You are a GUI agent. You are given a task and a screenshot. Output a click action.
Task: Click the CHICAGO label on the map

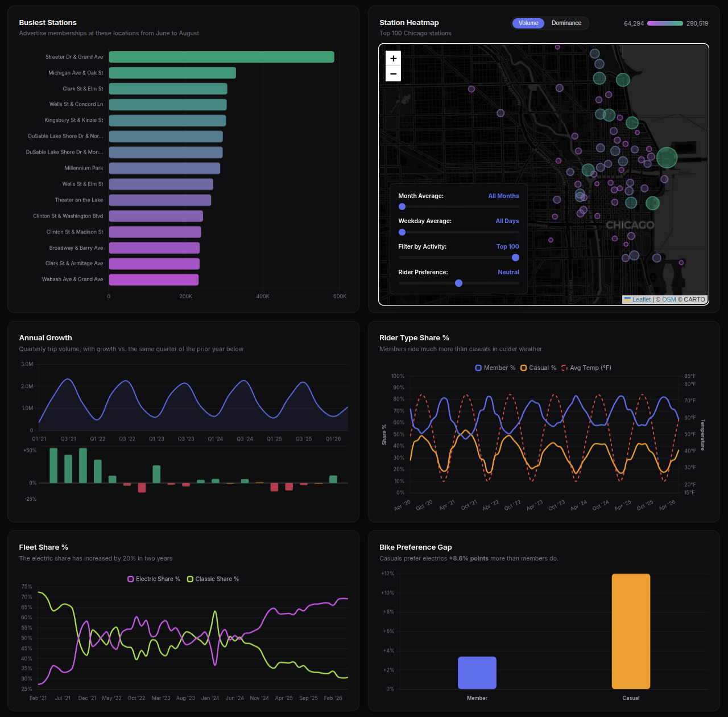coord(630,225)
